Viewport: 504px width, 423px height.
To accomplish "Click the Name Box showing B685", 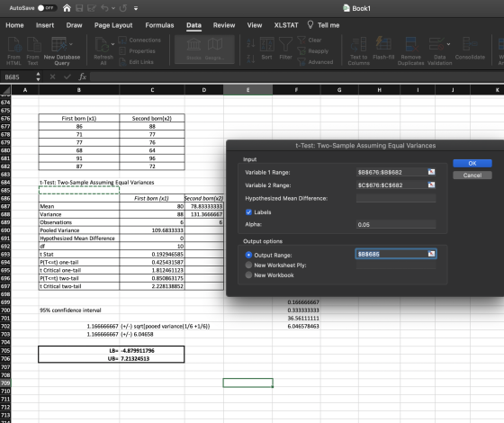I will [x=18, y=76].
